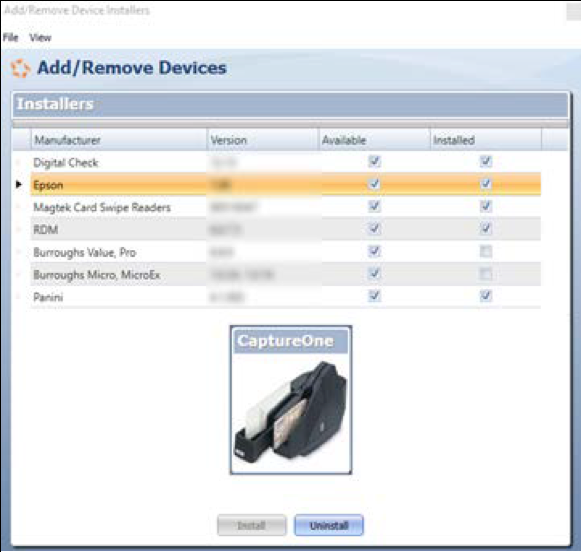581x552 pixels.
Task: Toggle Available checkbox for RDM
Action: [x=374, y=229]
